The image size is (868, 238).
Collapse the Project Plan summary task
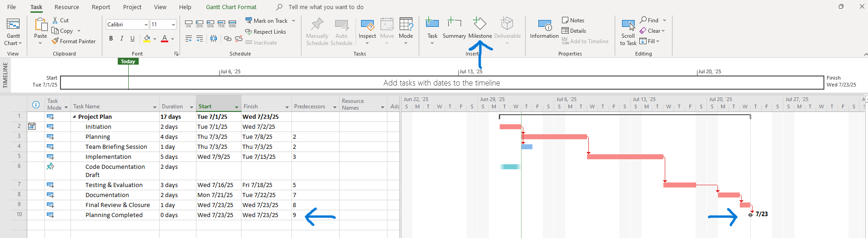(x=74, y=117)
